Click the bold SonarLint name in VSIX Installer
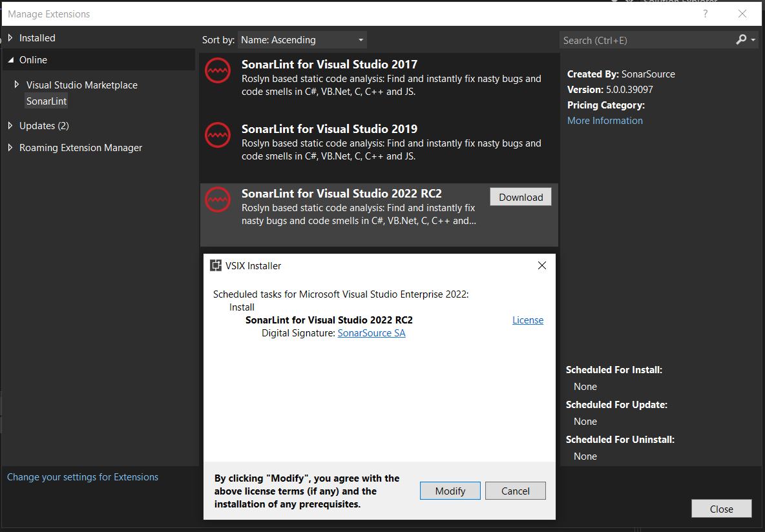This screenshot has width=765, height=532. click(329, 320)
